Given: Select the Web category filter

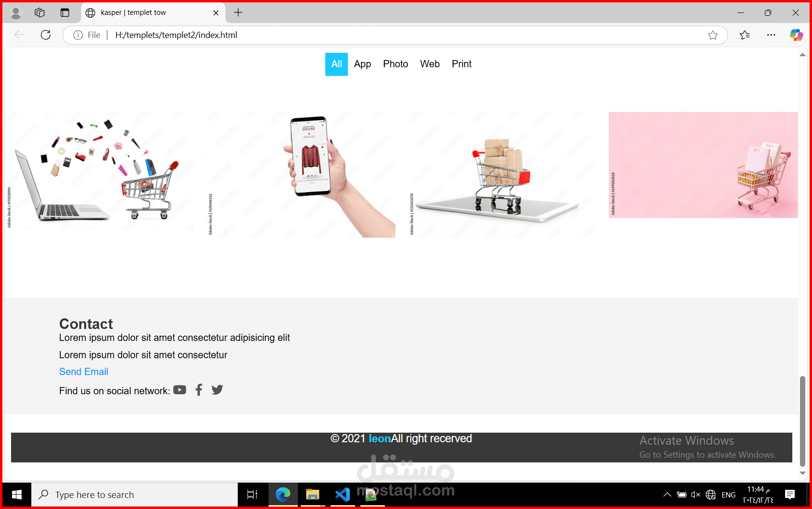Looking at the screenshot, I should (x=430, y=64).
